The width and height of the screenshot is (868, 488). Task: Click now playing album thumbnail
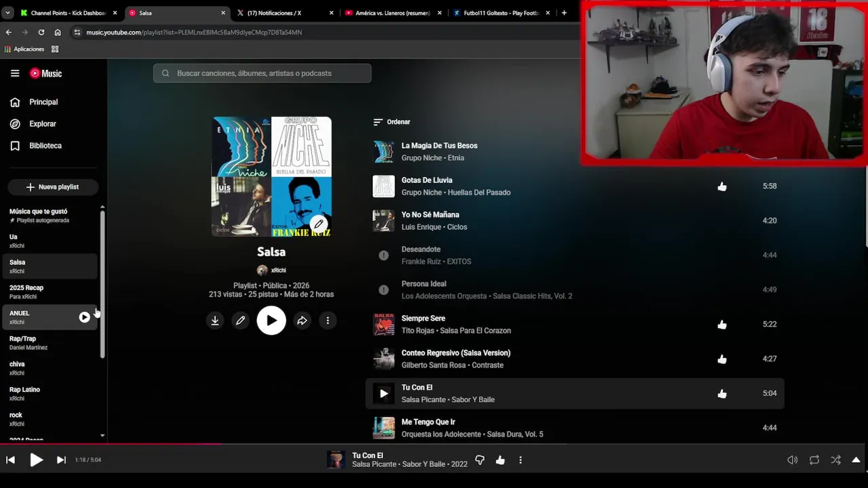[336, 460]
